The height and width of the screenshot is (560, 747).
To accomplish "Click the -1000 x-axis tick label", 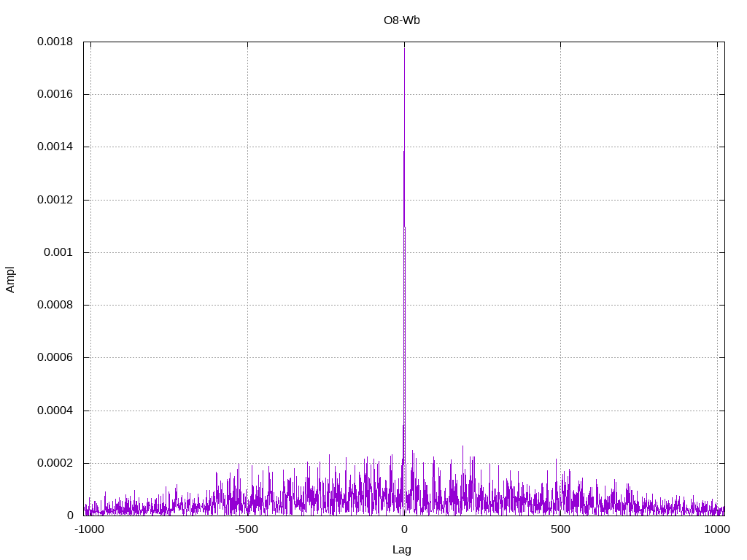I will 90,529.
